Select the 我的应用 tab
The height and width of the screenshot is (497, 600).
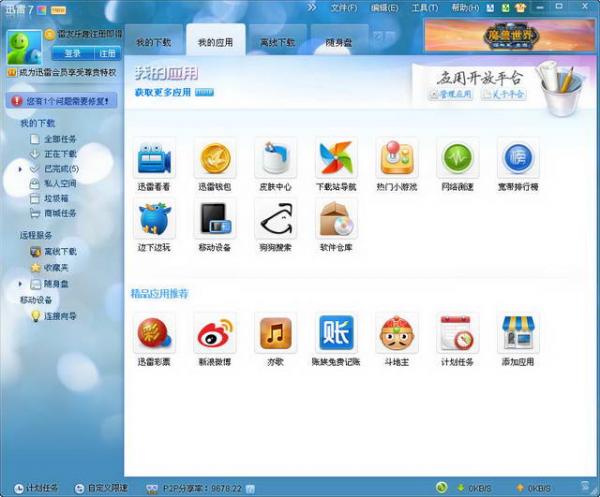(x=215, y=41)
